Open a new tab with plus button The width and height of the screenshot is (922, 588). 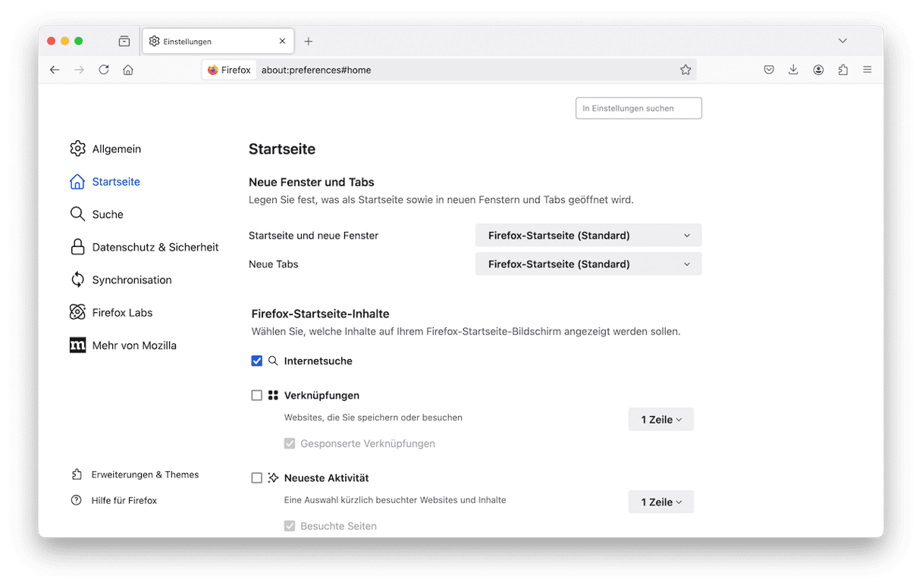tap(309, 41)
